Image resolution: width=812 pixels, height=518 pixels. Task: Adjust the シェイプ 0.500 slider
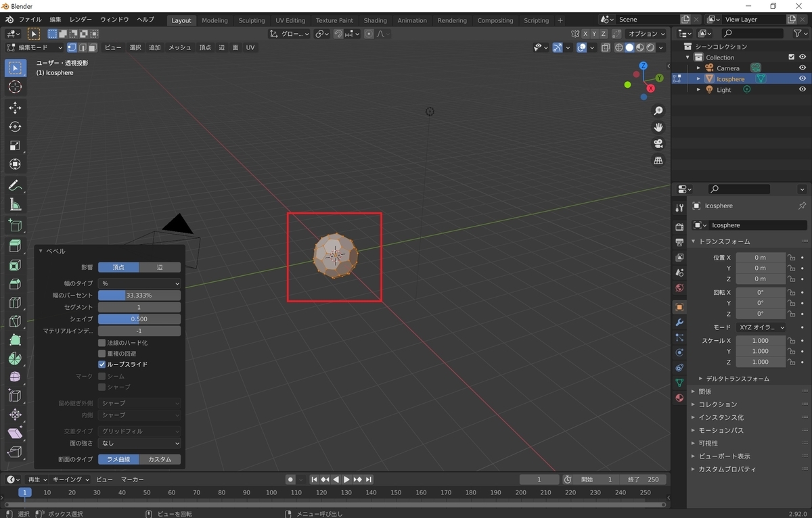tap(139, 319)
